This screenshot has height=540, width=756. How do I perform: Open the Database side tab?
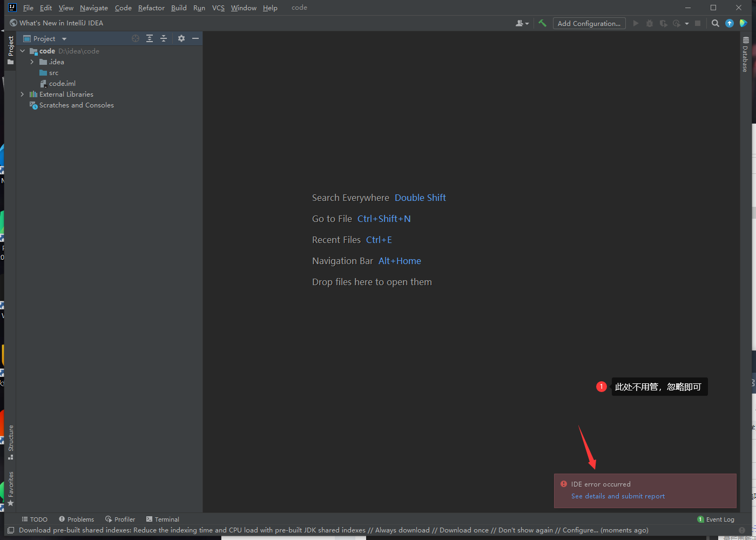[x=745, y=54]
